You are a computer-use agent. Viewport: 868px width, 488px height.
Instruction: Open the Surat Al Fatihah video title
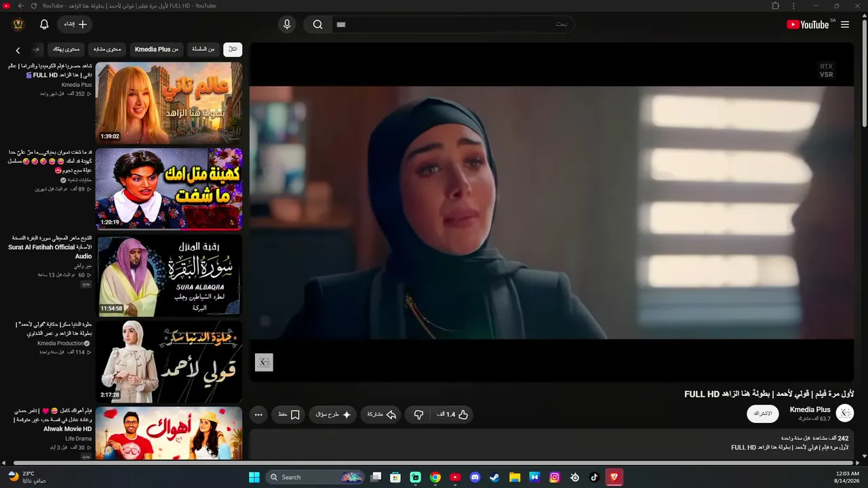pyautogui.click(x=50, y=247)
